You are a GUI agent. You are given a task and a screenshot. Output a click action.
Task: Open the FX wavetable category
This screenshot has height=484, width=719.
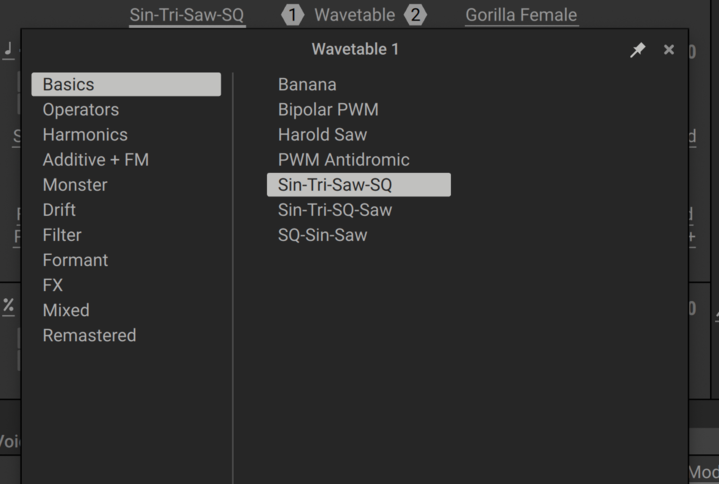click(x=53, y=285)
